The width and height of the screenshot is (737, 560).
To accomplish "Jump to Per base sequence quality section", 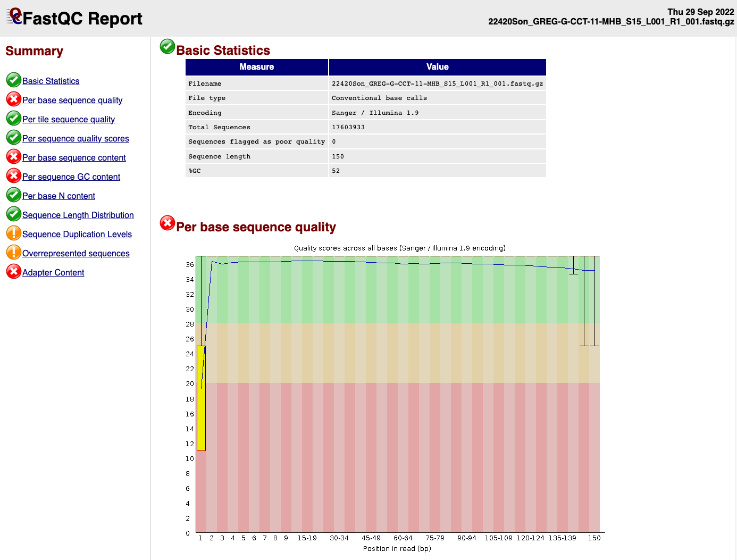I will pyautogui.click(x=72, y=101).
